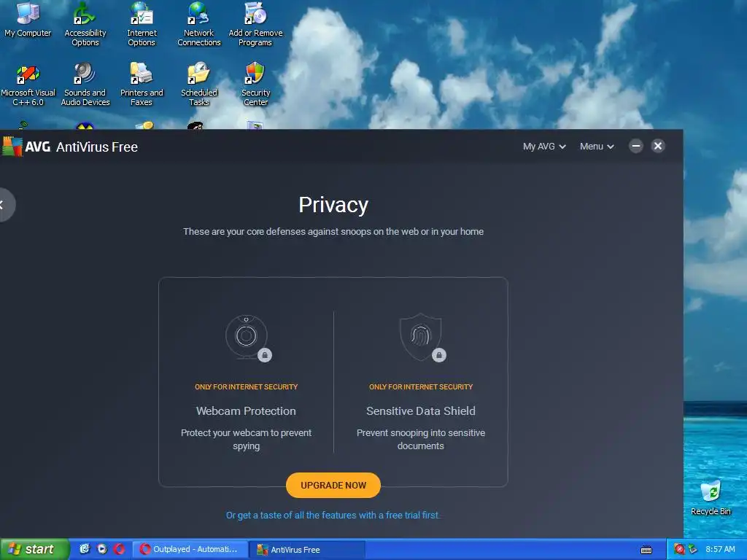Open Scheduled Tasks shortcut
This screenshot has width=747, height=560.
click(198, 85)
